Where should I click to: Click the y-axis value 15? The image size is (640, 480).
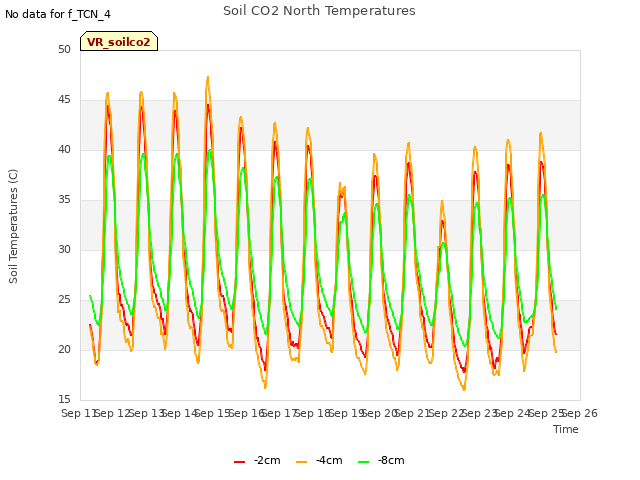pyautogui.click(x=64, y=399)
